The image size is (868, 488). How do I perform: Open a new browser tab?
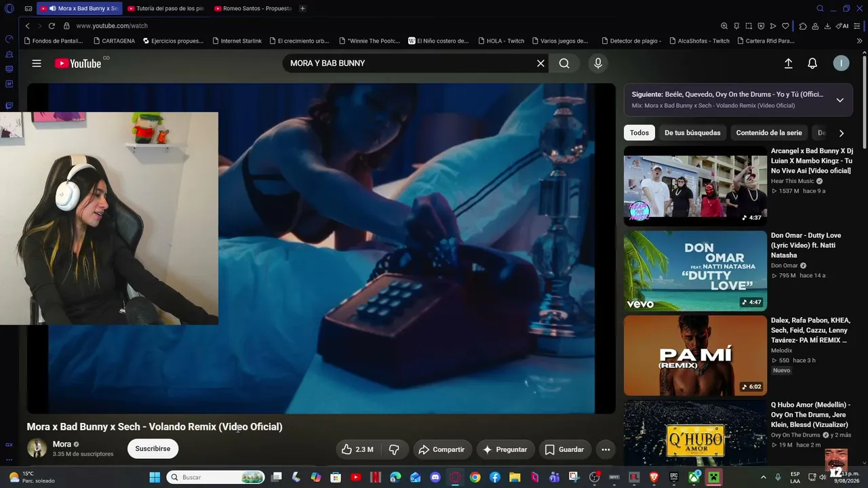302,8
